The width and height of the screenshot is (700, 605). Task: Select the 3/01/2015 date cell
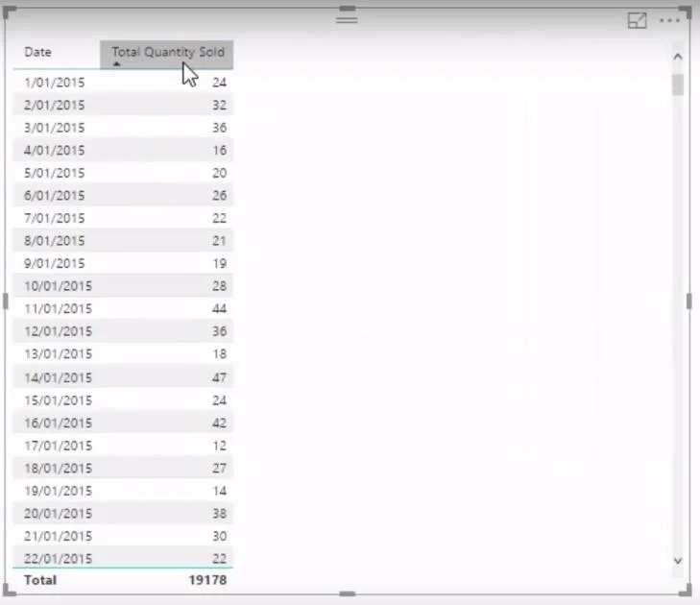click(x=55, y=128)
